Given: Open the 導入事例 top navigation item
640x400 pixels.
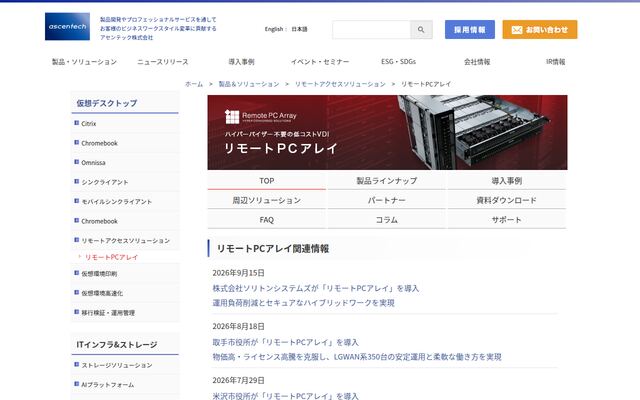Looking at the screenshot, I should pos(241,62).
